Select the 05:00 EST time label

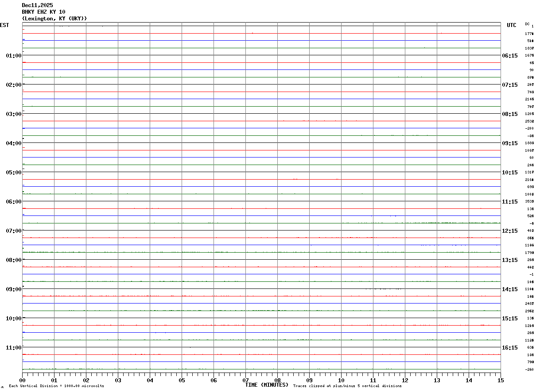[x=14, y=173]
